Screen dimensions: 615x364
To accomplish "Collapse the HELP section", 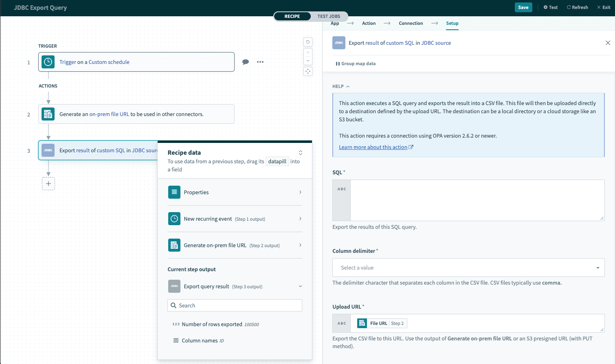I will (x=341, y=86).
